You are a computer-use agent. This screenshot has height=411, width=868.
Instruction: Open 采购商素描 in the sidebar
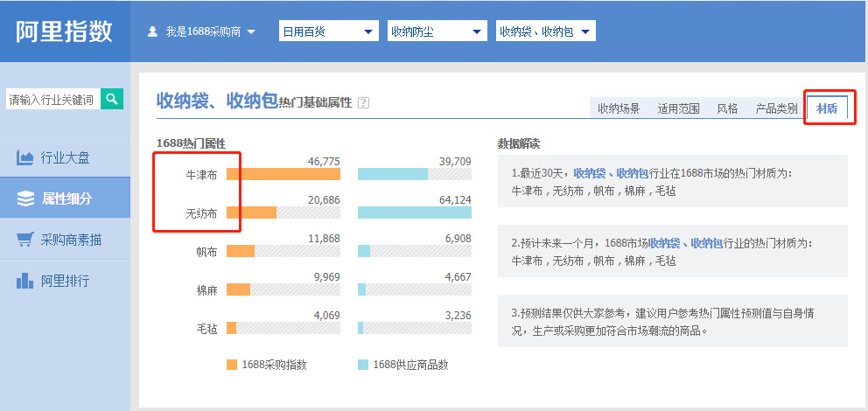point(65,240)
